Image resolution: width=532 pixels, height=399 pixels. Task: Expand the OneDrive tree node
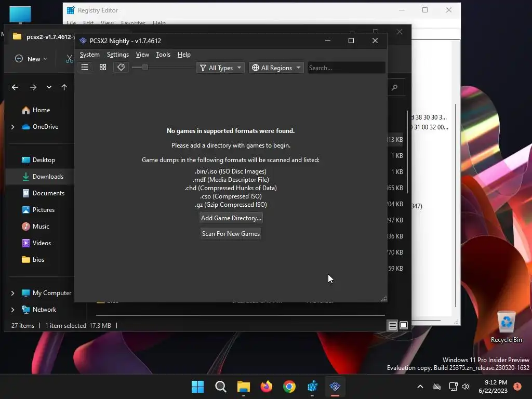coord(12,127)
